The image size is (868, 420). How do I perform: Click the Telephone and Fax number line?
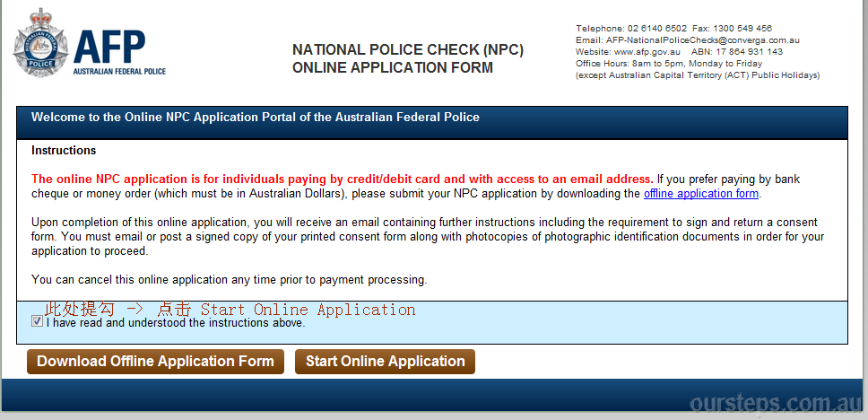(x=673, y=28)
